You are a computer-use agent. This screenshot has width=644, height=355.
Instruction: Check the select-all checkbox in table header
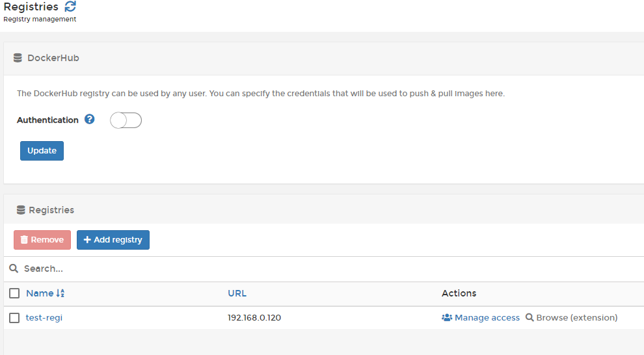(x=14, y=293)
